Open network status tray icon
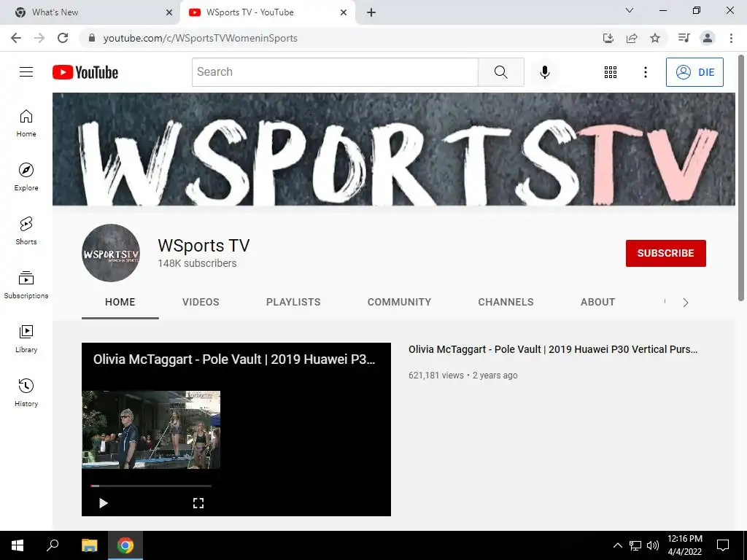 coord(635,545)
